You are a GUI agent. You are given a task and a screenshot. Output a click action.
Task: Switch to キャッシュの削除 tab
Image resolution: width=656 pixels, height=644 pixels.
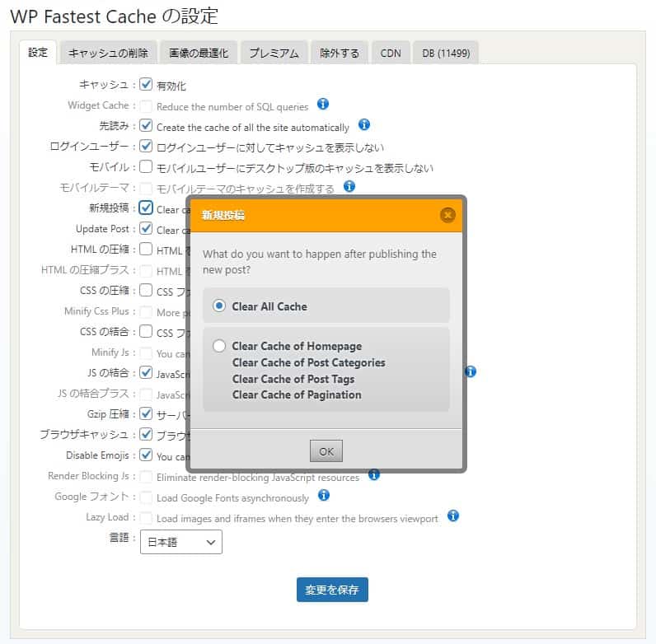tap(108, 53)
